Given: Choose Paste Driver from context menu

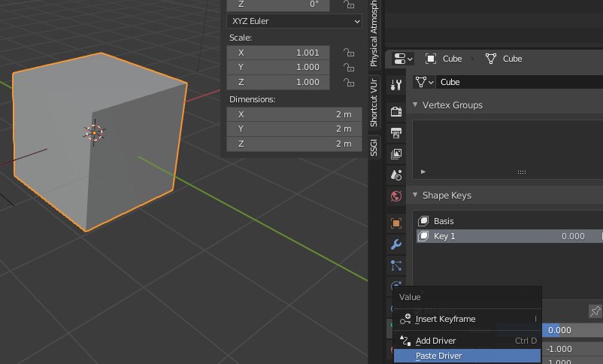Looking at the screenshot, I should pos(467,356).
